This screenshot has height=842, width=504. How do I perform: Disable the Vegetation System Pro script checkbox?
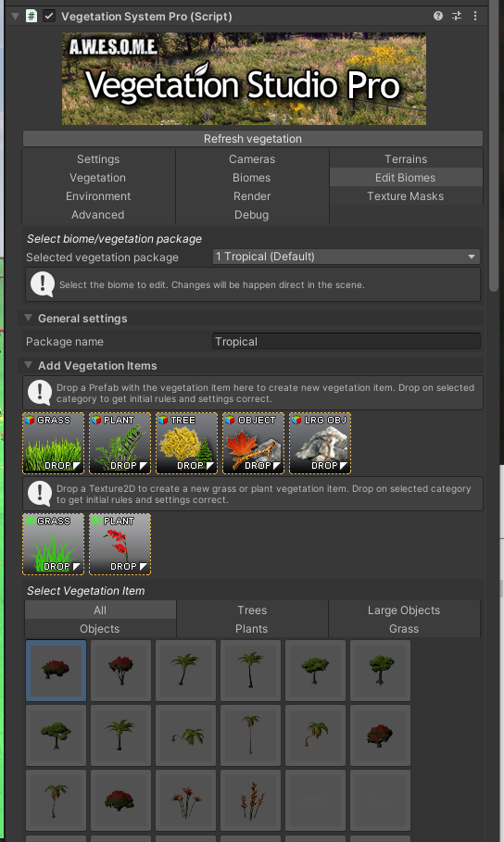[x=49, y=16]
